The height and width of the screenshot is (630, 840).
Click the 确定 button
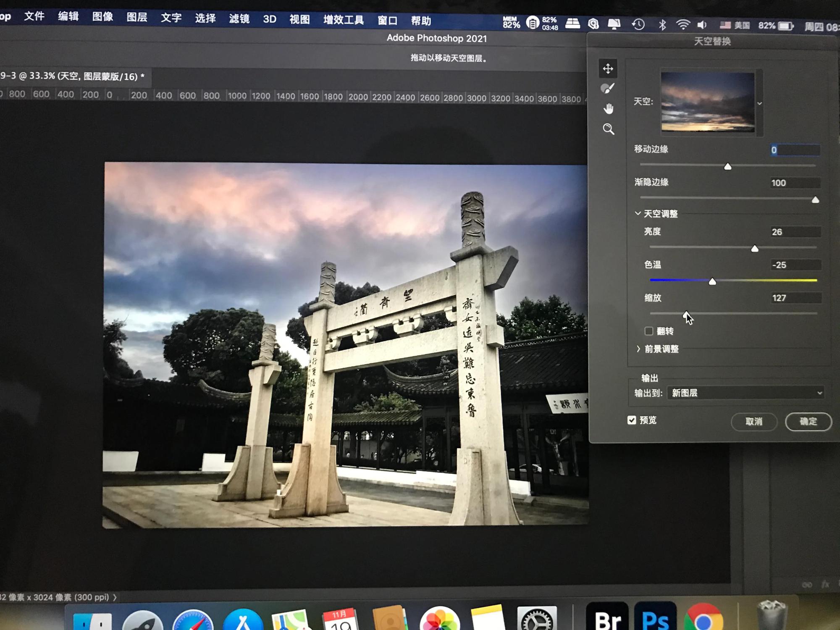pos(808,421)
